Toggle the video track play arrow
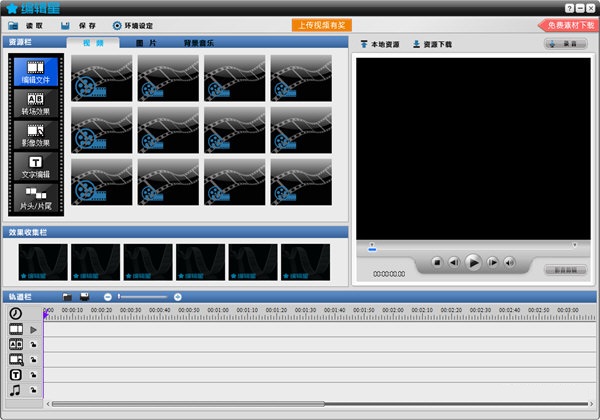Image resolution: width=600 pixels, height=420 pixels. (34, 330)
